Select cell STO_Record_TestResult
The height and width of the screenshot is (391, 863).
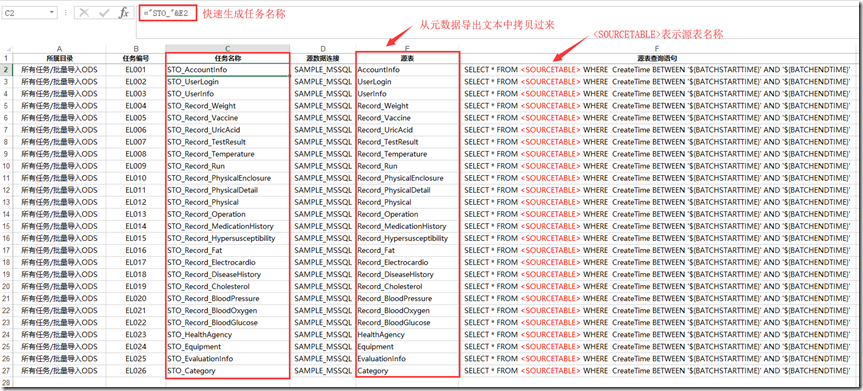coord(228,142)
